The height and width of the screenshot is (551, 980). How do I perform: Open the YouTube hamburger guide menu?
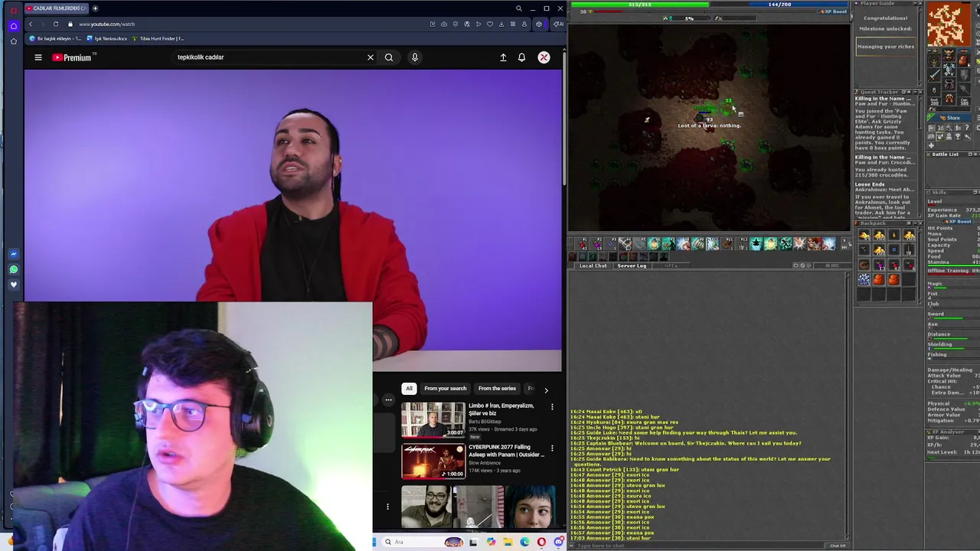click(38, 57)
